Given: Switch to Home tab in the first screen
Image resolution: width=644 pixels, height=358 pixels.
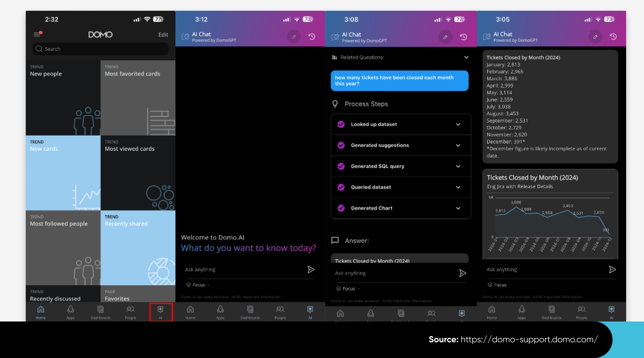Looking at the screenshot, I should point(41,312).
